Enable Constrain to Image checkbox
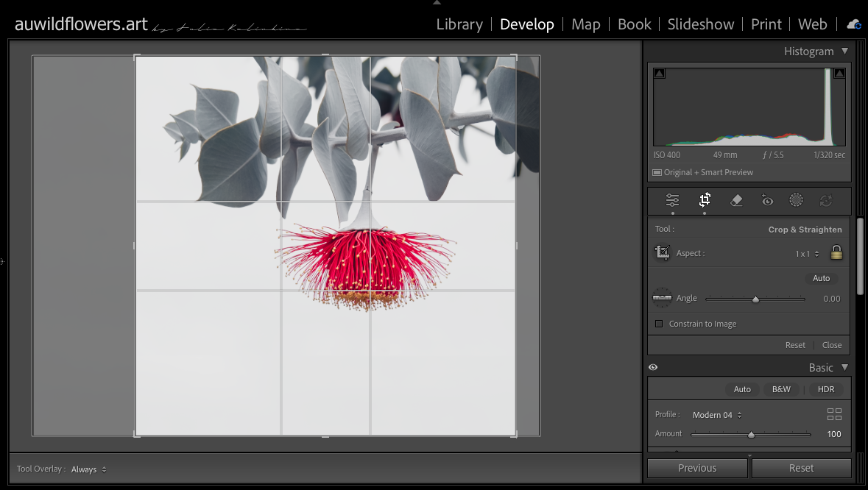 [659, 324]
